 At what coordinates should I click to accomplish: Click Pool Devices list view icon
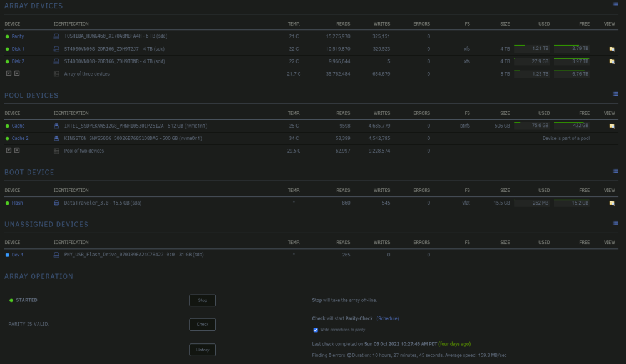pos(615,94)
